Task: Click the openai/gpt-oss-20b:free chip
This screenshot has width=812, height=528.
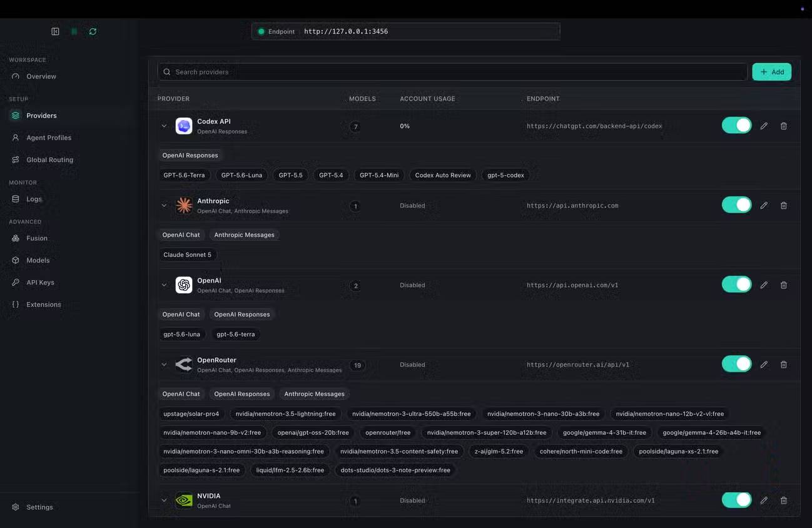Action: pos(313,432)
